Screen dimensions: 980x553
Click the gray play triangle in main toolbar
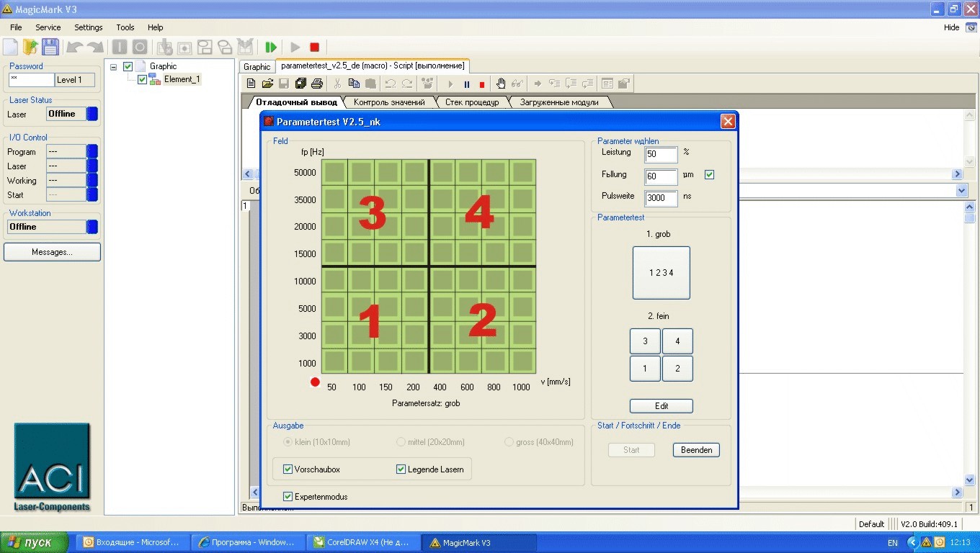(x=295, y=47)
